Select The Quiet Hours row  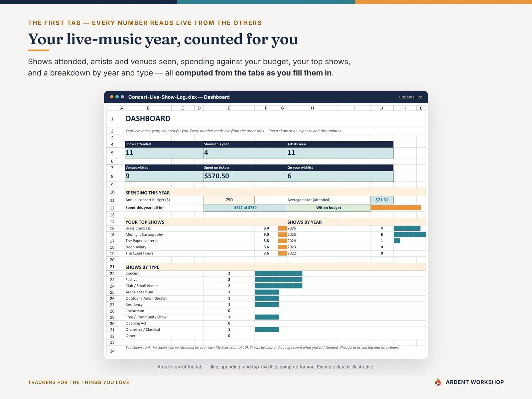[139, 253]
